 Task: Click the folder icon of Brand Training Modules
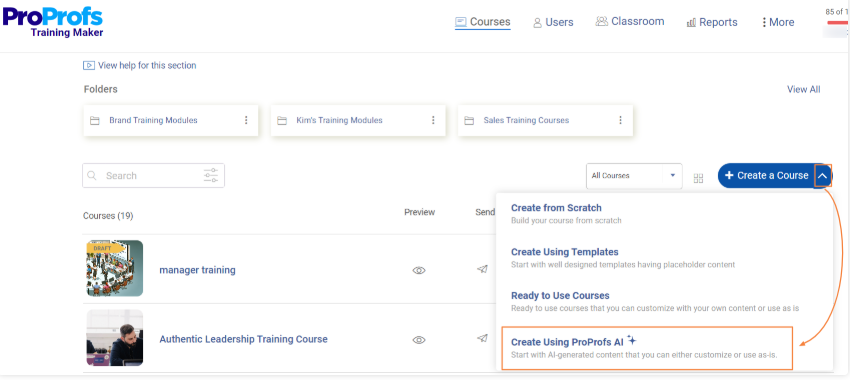94,120
